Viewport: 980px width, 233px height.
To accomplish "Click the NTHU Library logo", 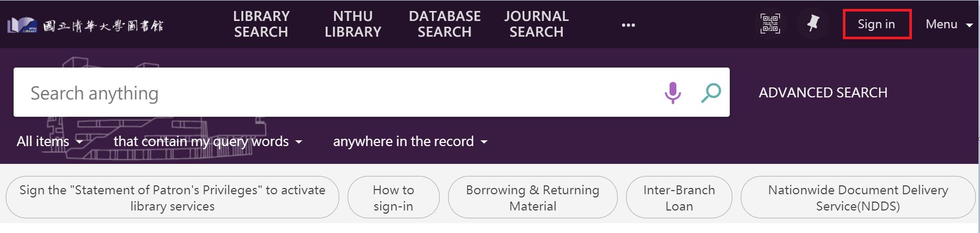I will pos(85,25).
